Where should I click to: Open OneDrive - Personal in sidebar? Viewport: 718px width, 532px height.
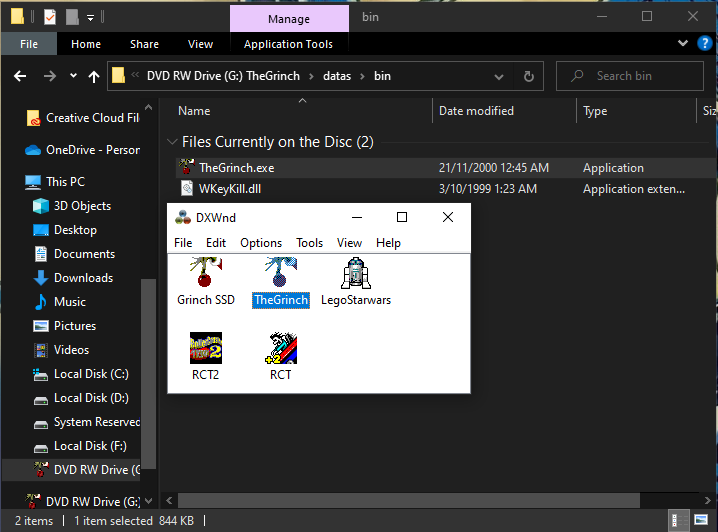(x=83, y=150)
